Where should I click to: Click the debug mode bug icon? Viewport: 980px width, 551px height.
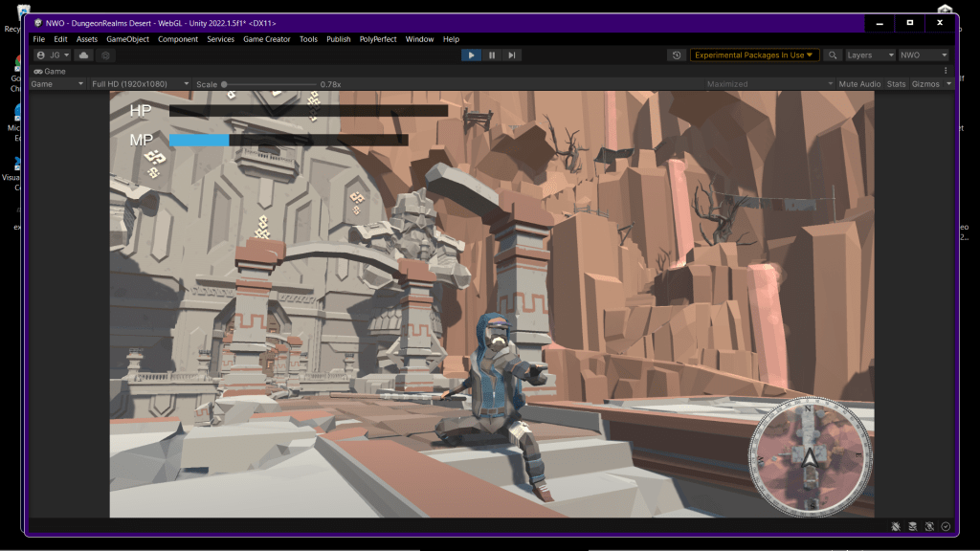(x=895, y=526)
